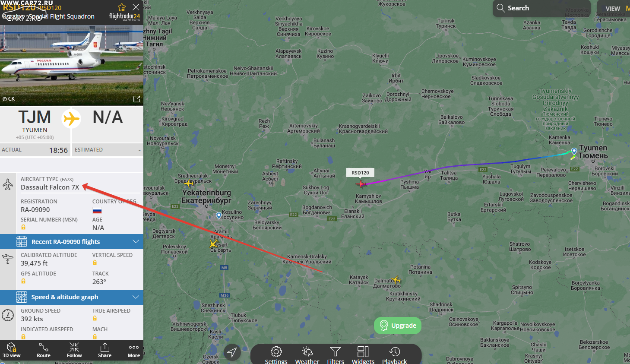Start Playback mode
This screenshot has height=364, width=630.
click(x=394, y=355)
